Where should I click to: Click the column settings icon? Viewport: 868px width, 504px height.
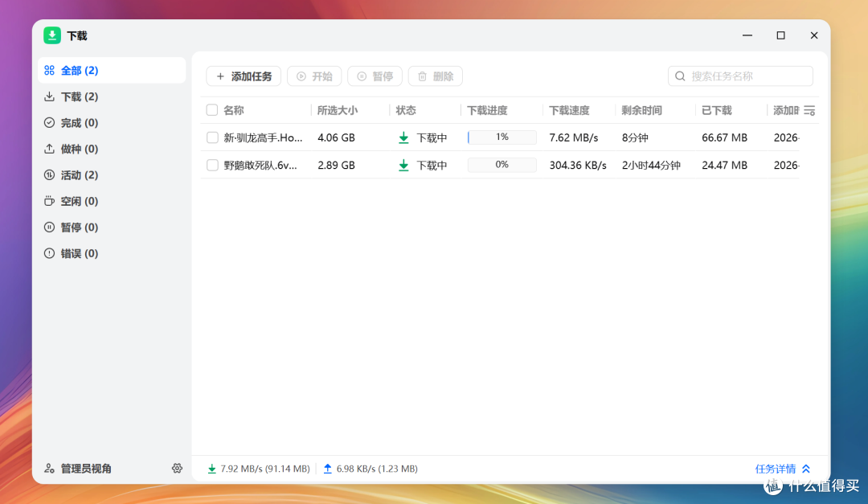(x=809, y=111)
